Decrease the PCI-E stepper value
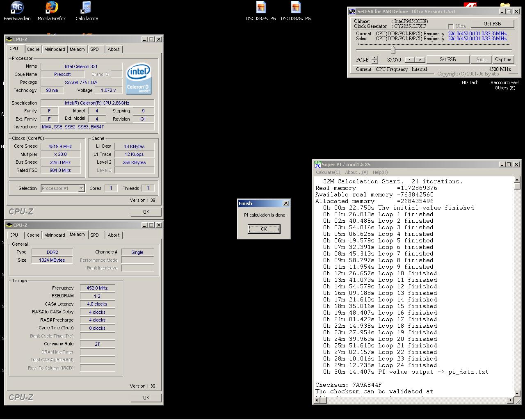This screenshot has height=420, width=525. [375, 62]
